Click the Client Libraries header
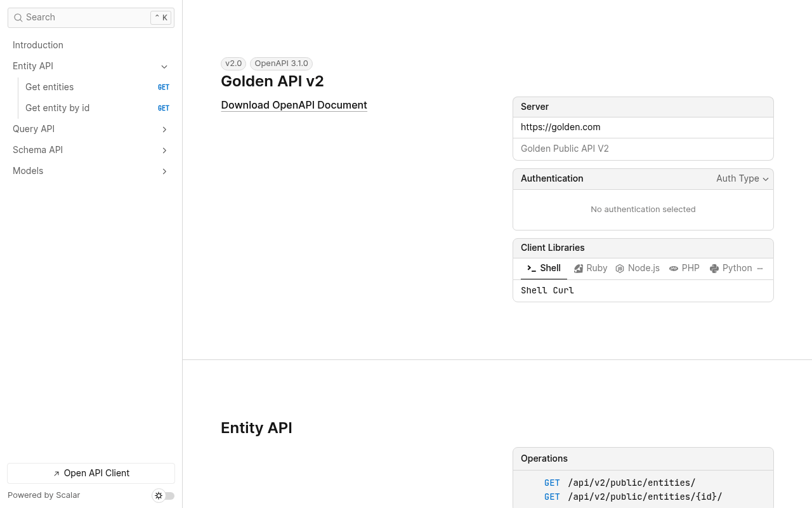 643,248
